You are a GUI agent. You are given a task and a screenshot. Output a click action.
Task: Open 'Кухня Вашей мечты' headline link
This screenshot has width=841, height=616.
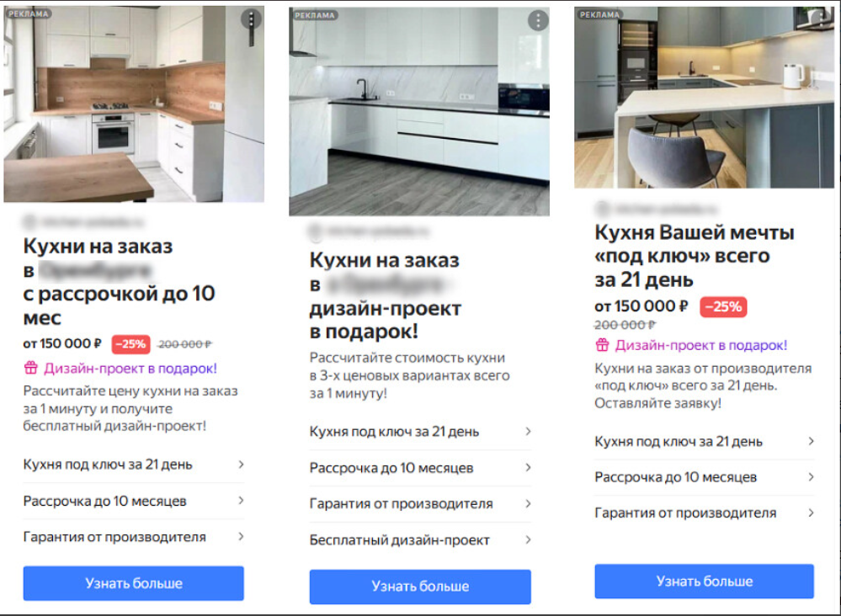(695, 257)
